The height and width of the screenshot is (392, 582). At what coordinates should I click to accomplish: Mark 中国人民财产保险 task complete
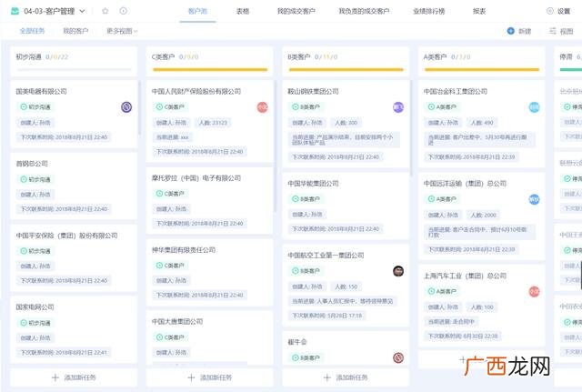(160, 107)
